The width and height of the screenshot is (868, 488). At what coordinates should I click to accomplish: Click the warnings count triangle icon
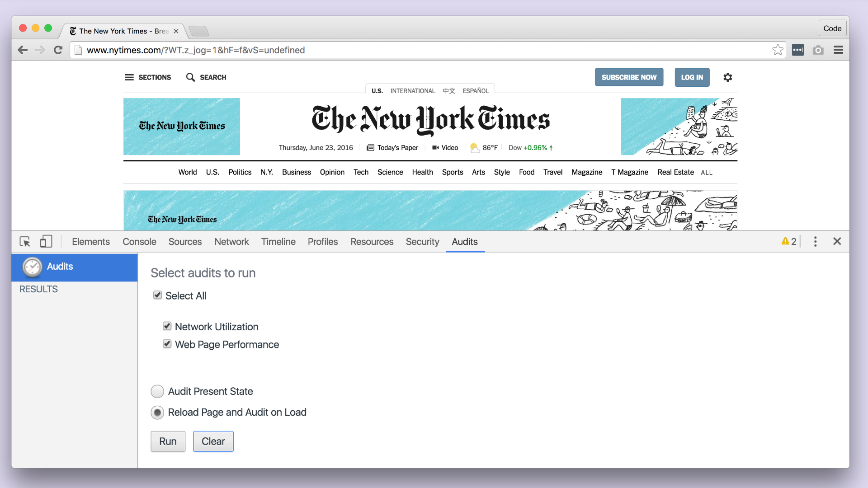785,241
